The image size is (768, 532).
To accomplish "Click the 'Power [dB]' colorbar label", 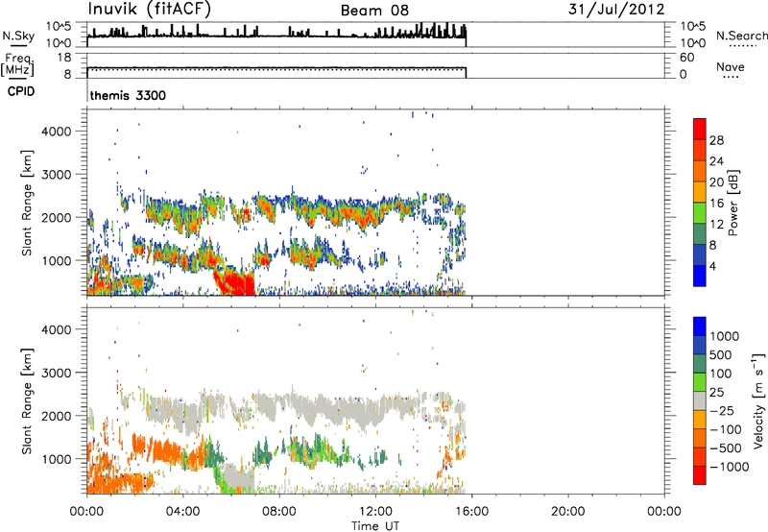I will click(x=732, y=203).
